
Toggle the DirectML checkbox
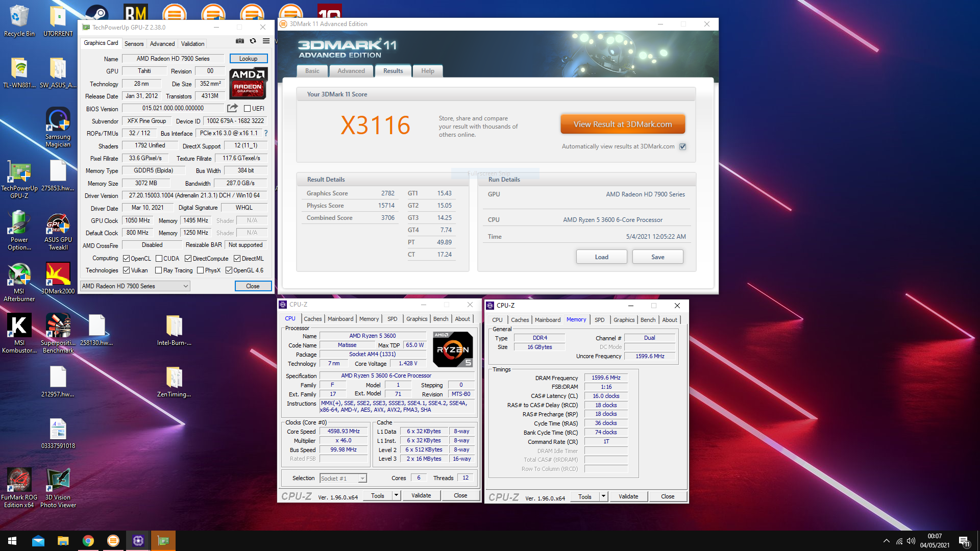pyautogui.click(x=237, y=259)
